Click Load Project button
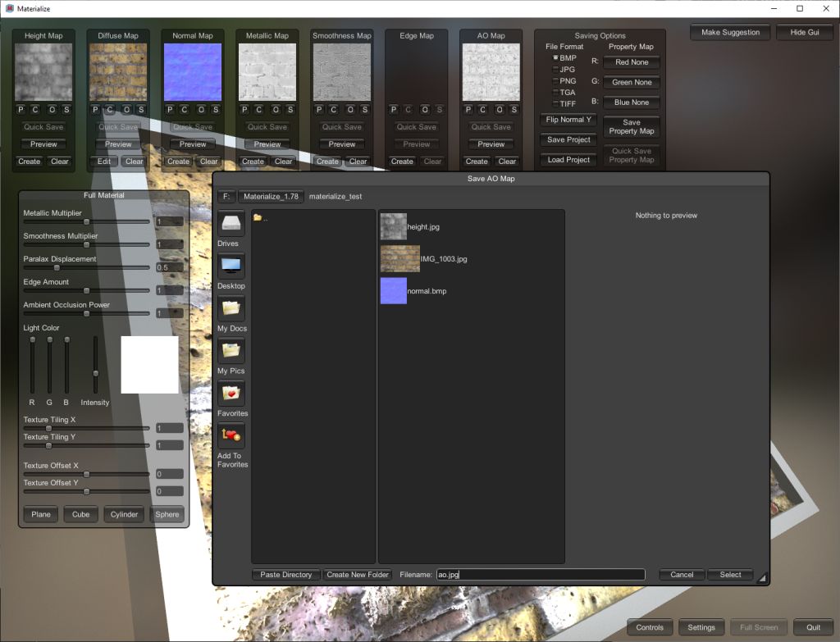840x642 pixels. click(x=568, y=160)
